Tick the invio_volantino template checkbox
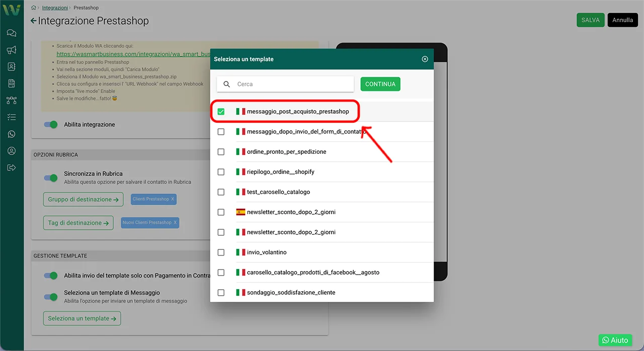 click(221, 252)
